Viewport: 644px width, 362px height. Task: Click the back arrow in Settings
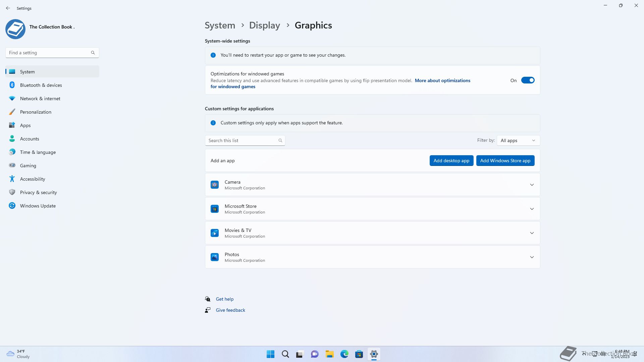click(8, 8)
